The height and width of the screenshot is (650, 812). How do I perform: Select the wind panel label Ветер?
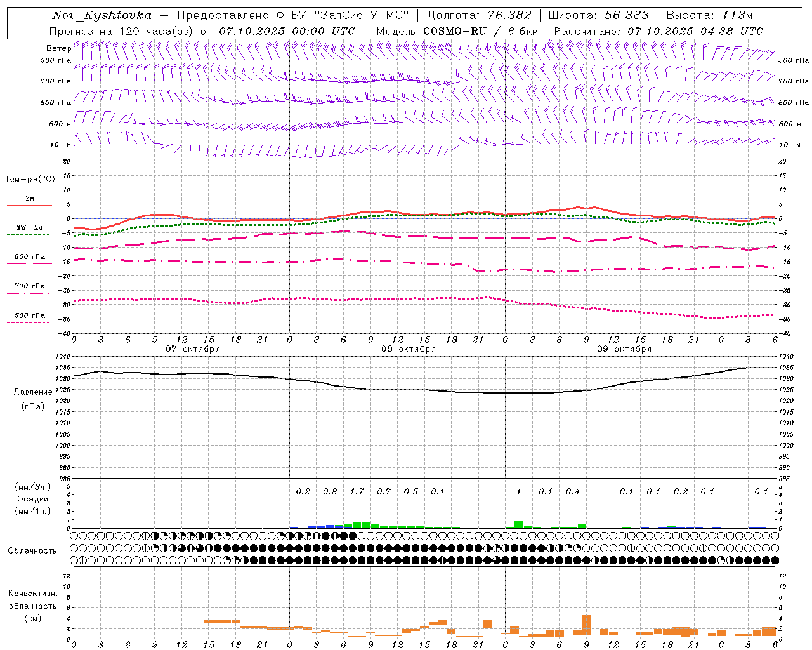coord(58,48)
